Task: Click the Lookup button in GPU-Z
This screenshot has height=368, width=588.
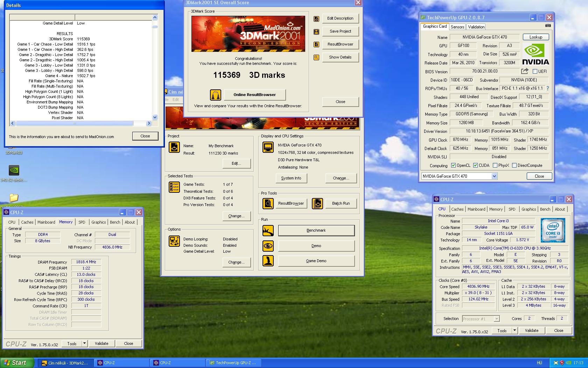Action: 536,37
